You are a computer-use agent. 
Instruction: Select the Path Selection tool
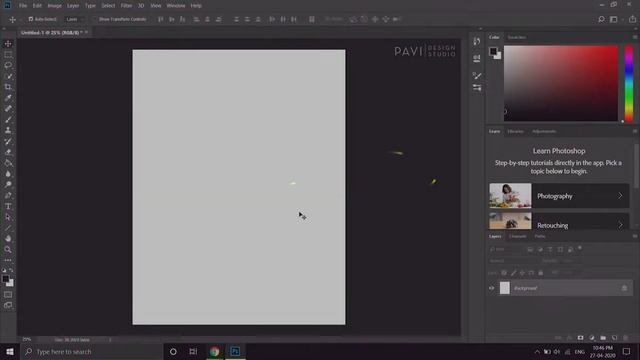[8, 217]
